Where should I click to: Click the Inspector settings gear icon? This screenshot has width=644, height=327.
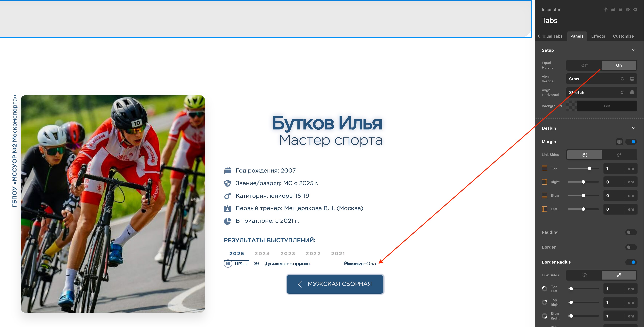tap(635, 10)
